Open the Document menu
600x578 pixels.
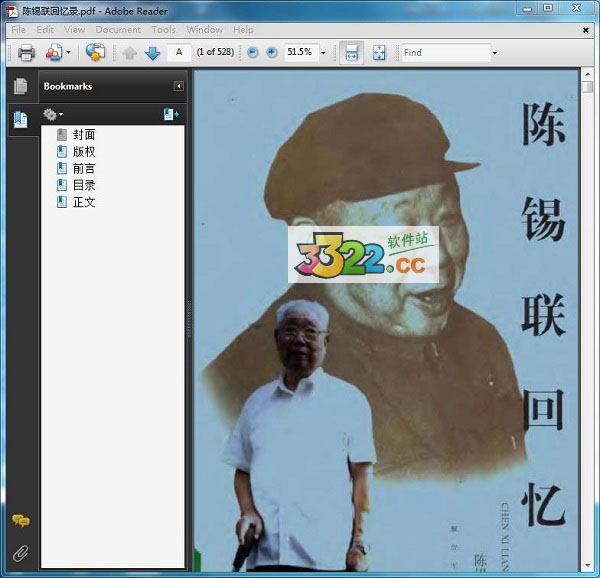118,30
